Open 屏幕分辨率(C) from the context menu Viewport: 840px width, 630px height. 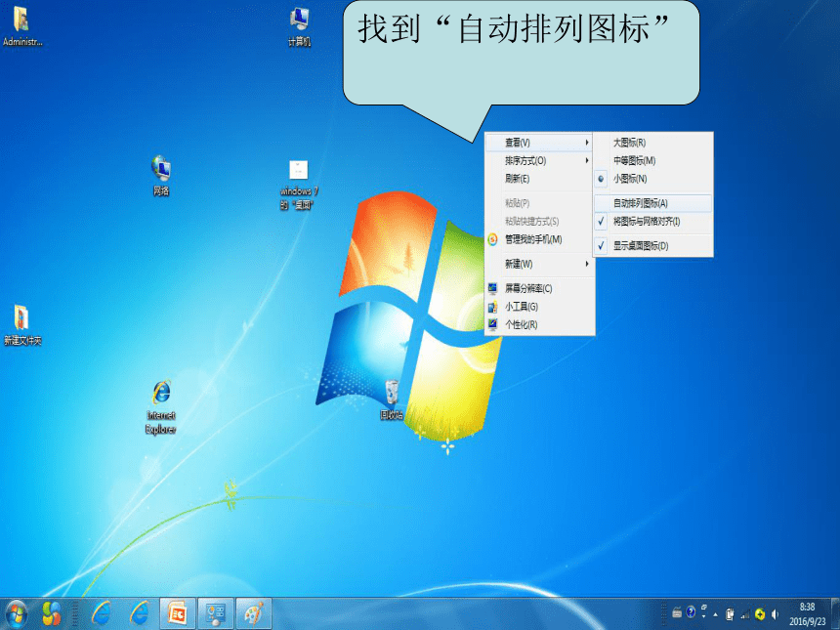[539, 289]
